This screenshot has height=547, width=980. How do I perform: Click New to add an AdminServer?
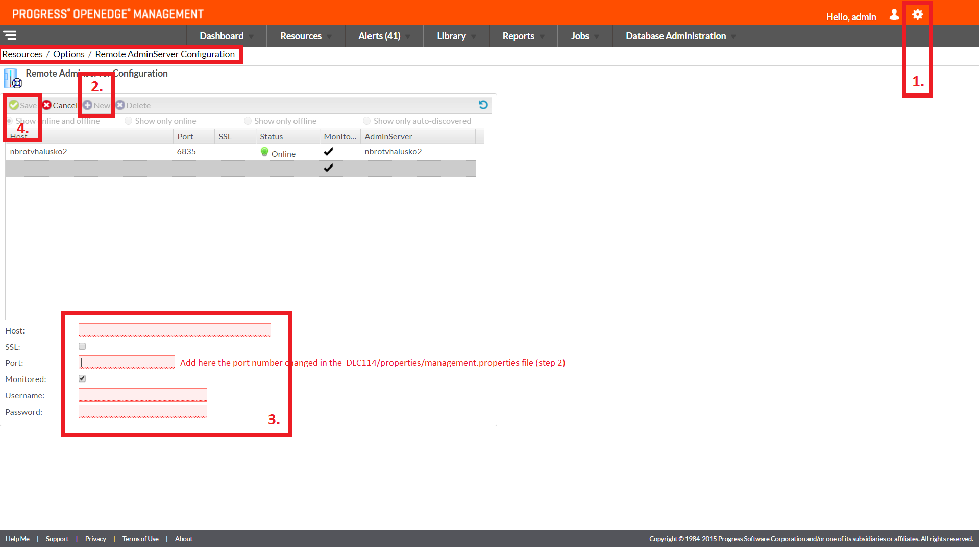coord(96,105)
